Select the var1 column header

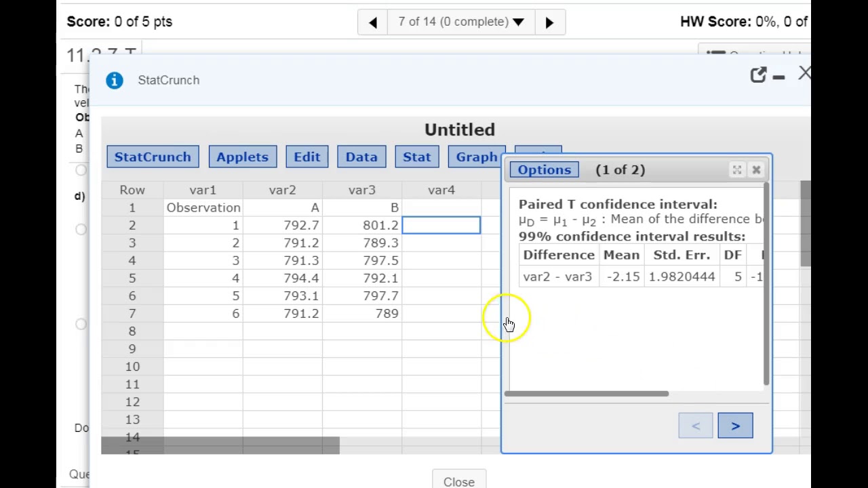pyautogui.click(x=203, y=190)
